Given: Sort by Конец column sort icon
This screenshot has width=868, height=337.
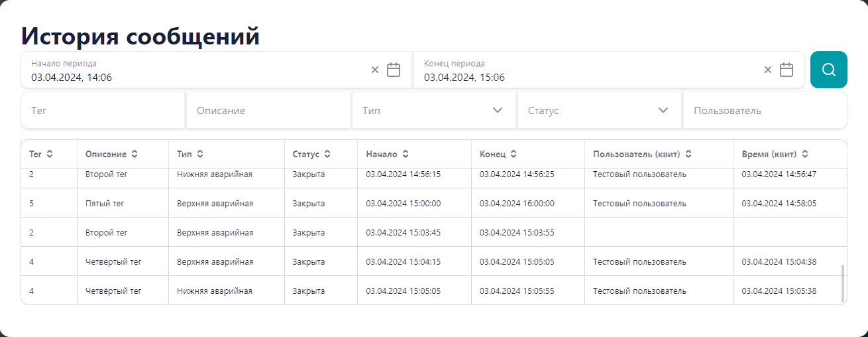Looking at the screenshot, I should 514,154.
